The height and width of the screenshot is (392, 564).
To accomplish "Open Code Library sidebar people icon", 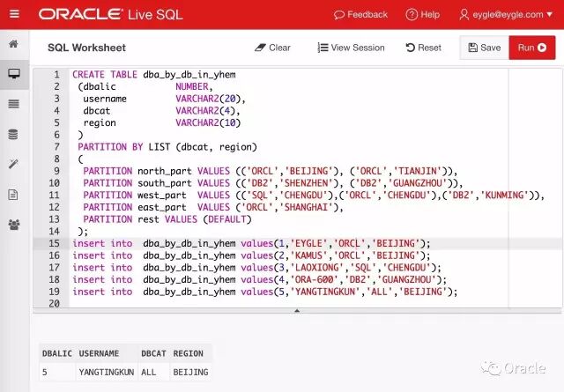I will pos(14,225).
